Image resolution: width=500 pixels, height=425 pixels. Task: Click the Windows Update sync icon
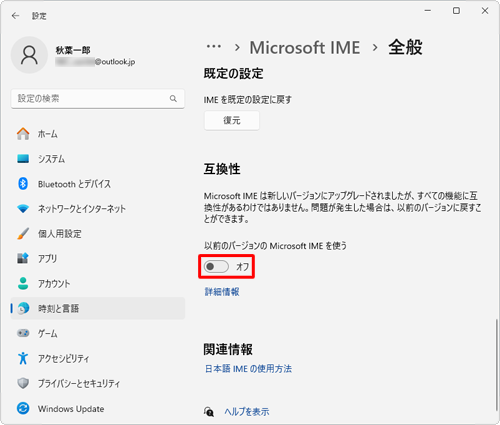pyautogui.click(x=23, y=408)
